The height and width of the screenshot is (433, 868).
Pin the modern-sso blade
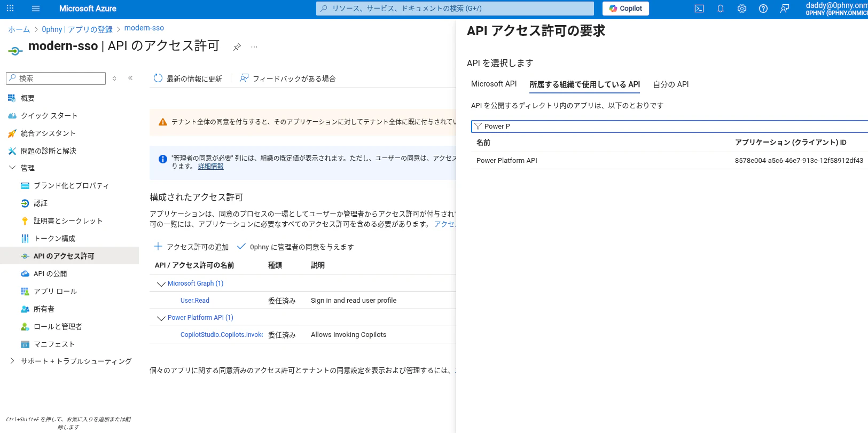point(237,47)
